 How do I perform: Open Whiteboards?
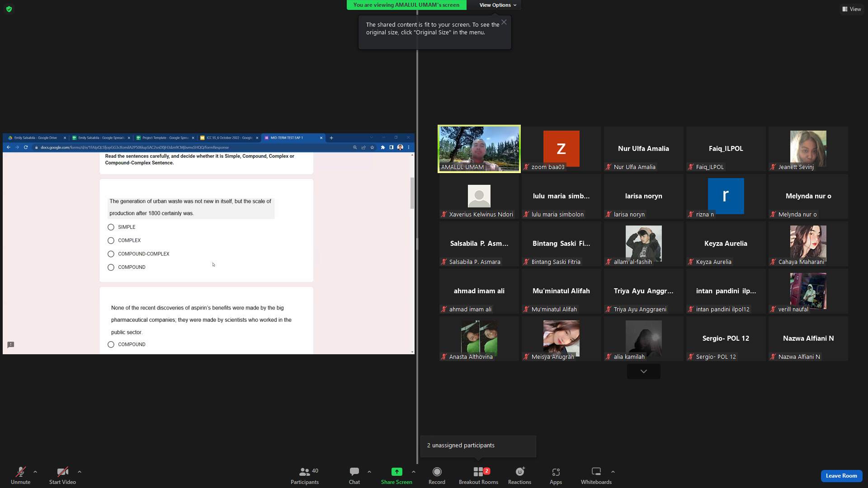(596, 475)
